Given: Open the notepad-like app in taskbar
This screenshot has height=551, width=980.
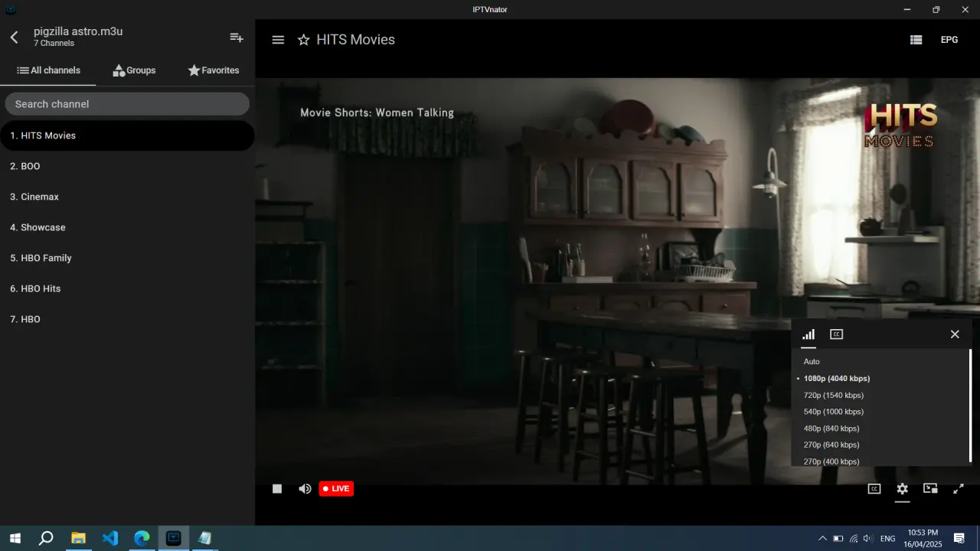Looking at the screenshot, I should click(x=205, y=538).
